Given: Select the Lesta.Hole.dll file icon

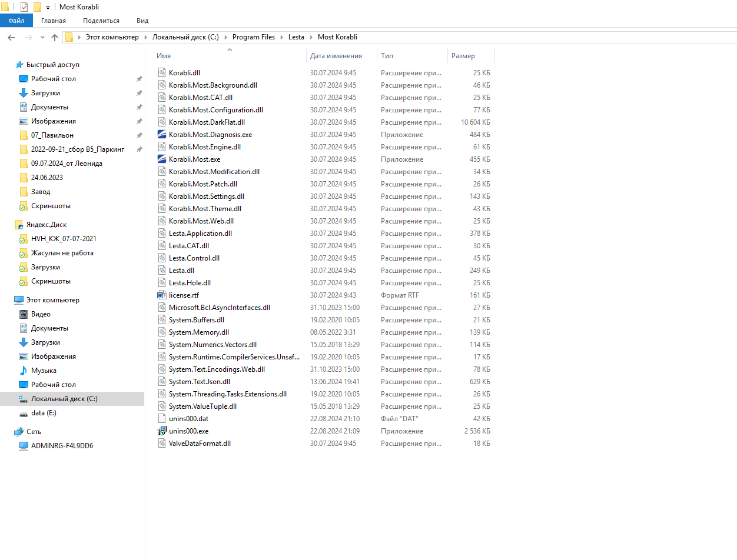Looking at the screenshot, I should [x=162, y=283].
